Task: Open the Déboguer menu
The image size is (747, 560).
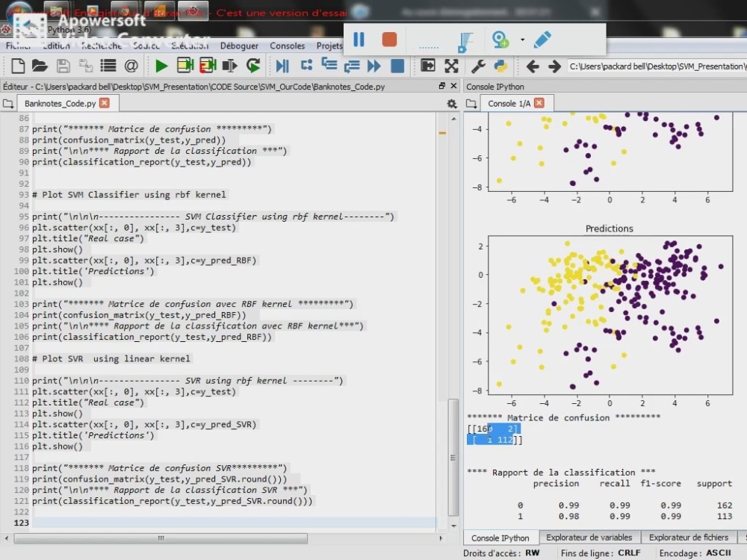Action: [x=239, y=46]
